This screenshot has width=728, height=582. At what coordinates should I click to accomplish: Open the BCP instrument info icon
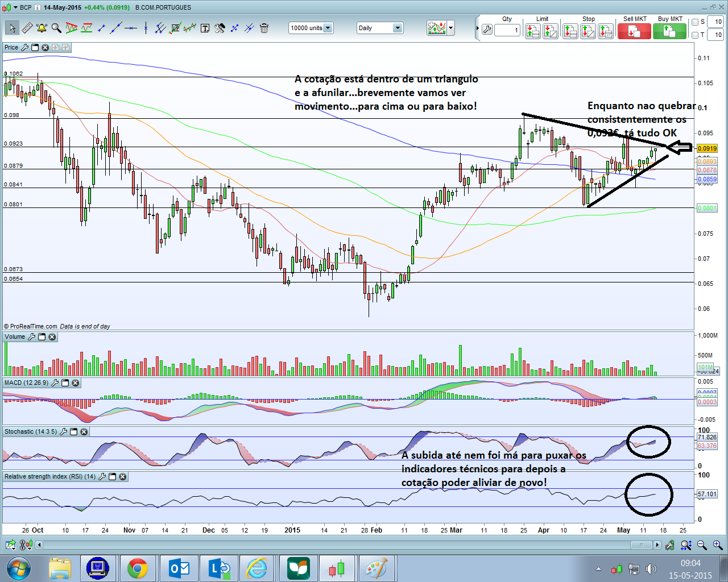(x=37, y=7)
